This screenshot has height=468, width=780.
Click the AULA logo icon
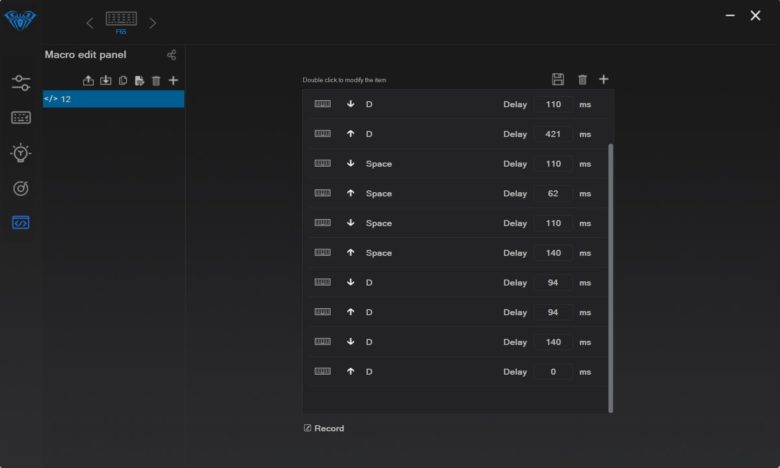pos(20,20)
